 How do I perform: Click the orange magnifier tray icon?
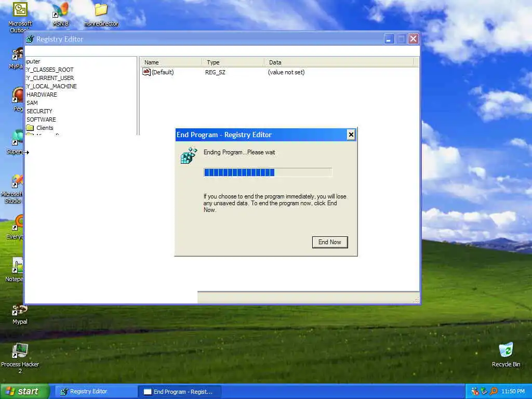494,392
